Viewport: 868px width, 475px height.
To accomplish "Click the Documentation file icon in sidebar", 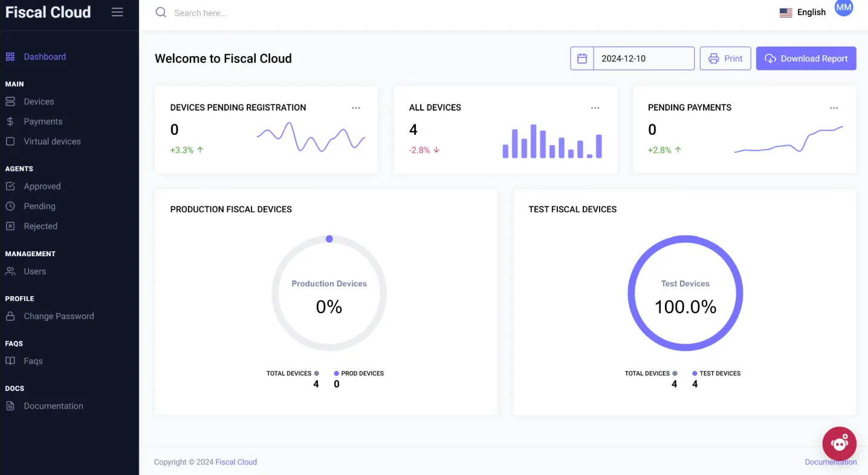I will (10, 406).
